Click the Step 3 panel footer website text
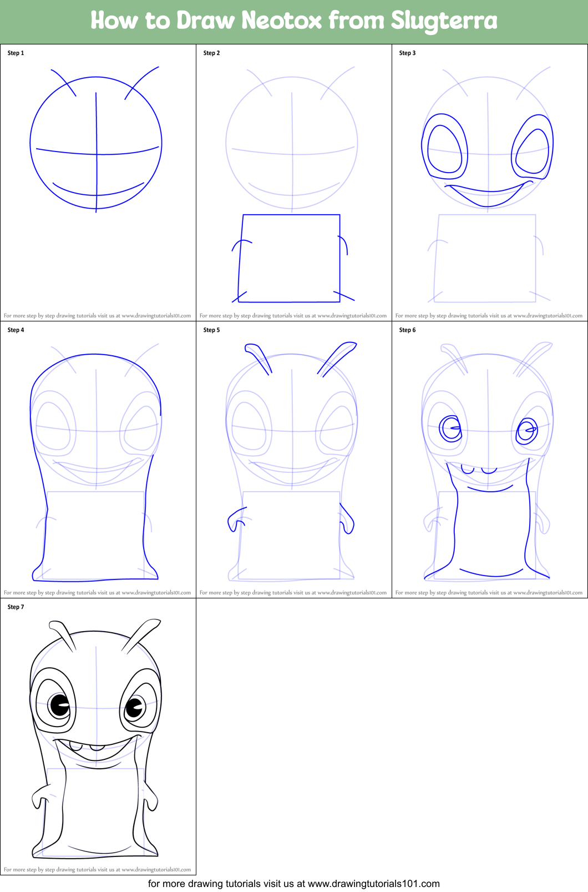588x892 pixels. [489, 316]
